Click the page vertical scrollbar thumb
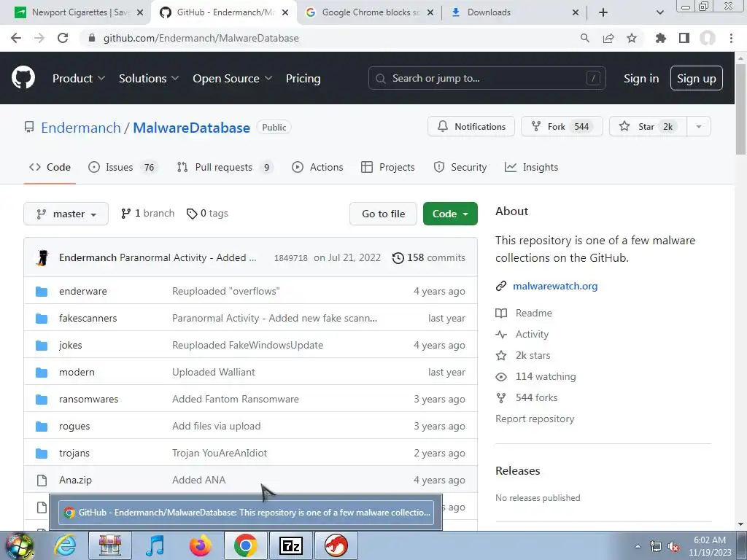 pos(740,109)
